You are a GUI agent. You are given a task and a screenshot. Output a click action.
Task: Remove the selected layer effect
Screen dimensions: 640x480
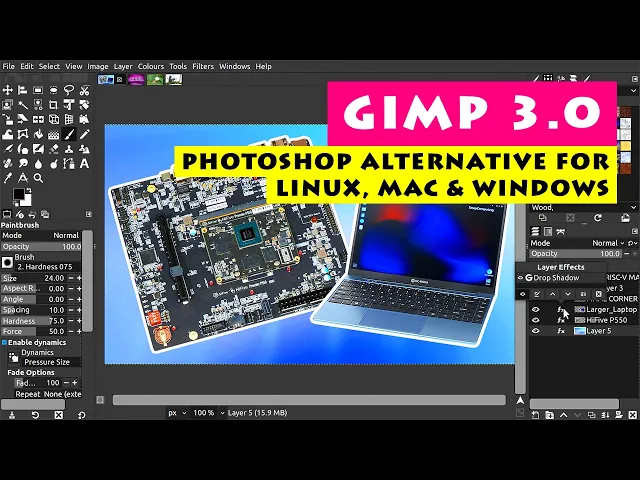tap(598, 294)
